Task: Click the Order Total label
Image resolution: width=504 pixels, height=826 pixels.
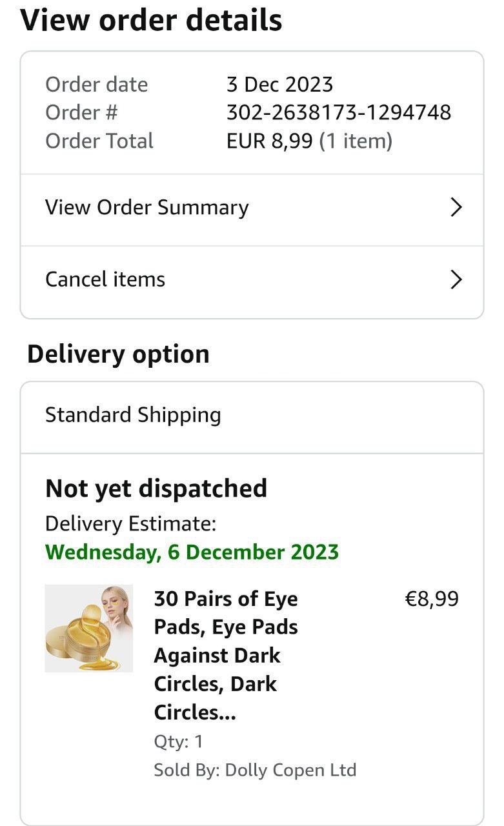Action: pos(99,141)
